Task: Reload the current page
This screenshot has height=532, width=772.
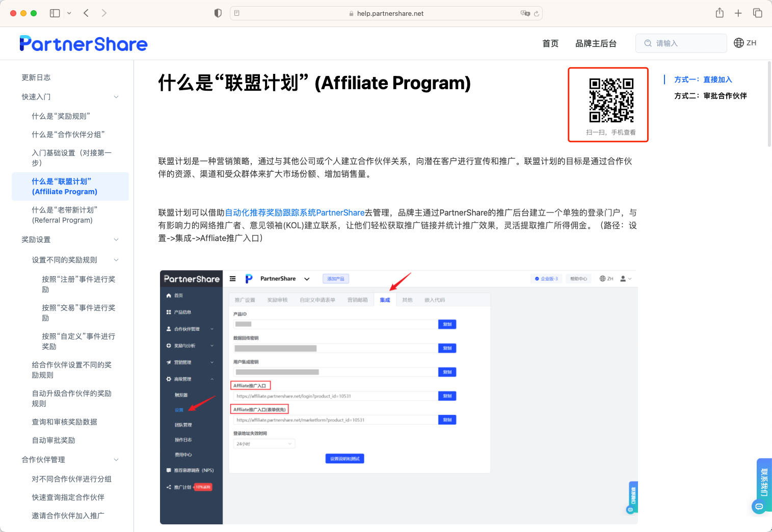Action: [537, 14]
